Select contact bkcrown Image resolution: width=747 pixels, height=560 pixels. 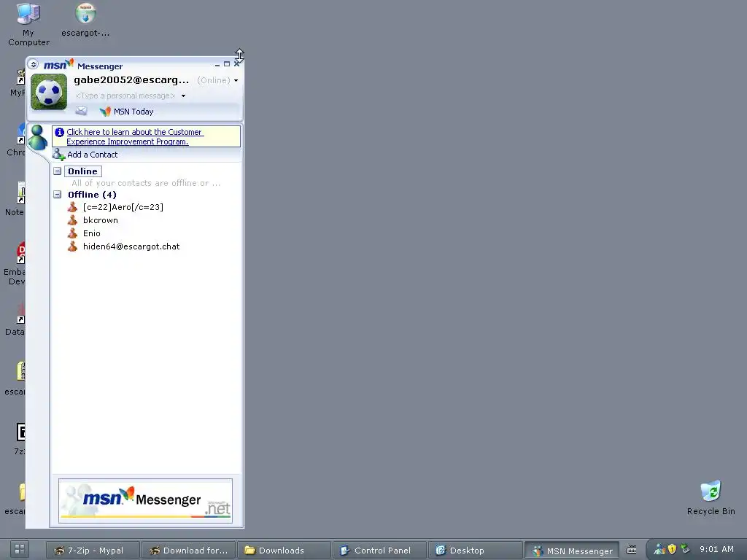pyautogui.click(x=101, y=220)
